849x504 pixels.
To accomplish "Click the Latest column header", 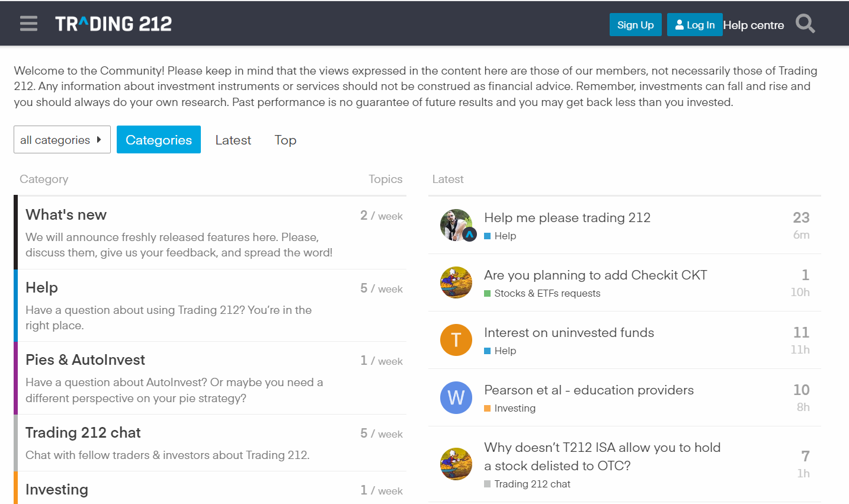I will [448, 179].
